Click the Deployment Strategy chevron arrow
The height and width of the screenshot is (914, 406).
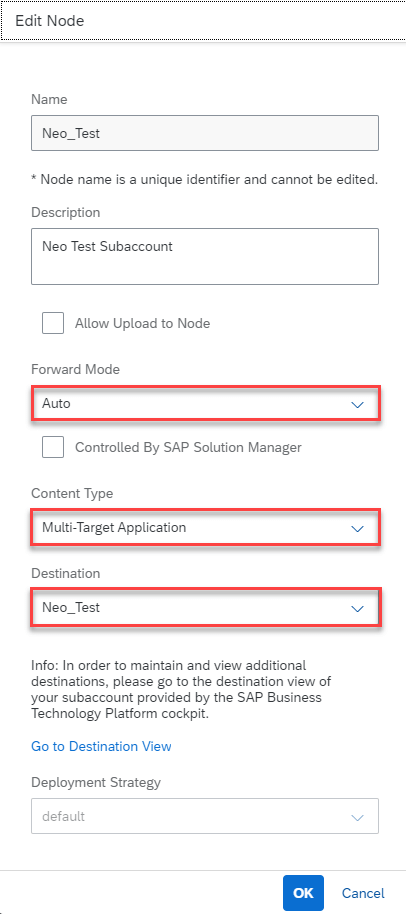point(357,817)
